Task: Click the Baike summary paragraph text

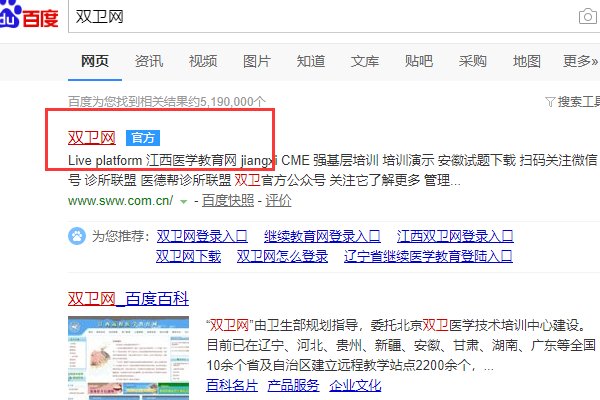Action: click(x=401, y=345)
